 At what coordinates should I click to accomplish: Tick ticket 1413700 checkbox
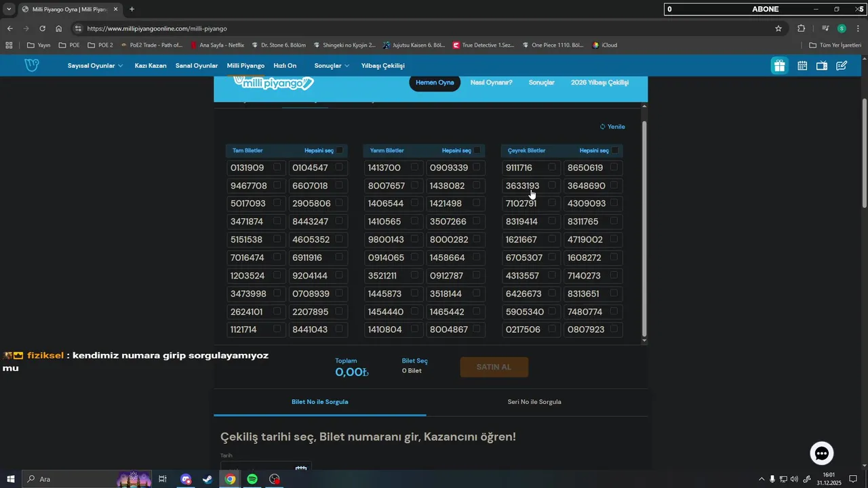tap(415, 167)
